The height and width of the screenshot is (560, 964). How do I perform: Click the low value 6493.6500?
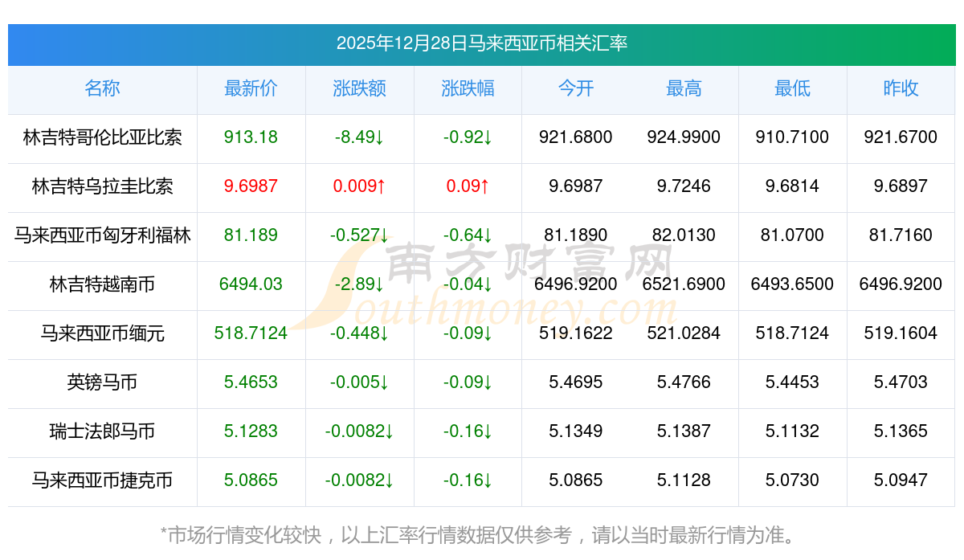click(792, 284)
